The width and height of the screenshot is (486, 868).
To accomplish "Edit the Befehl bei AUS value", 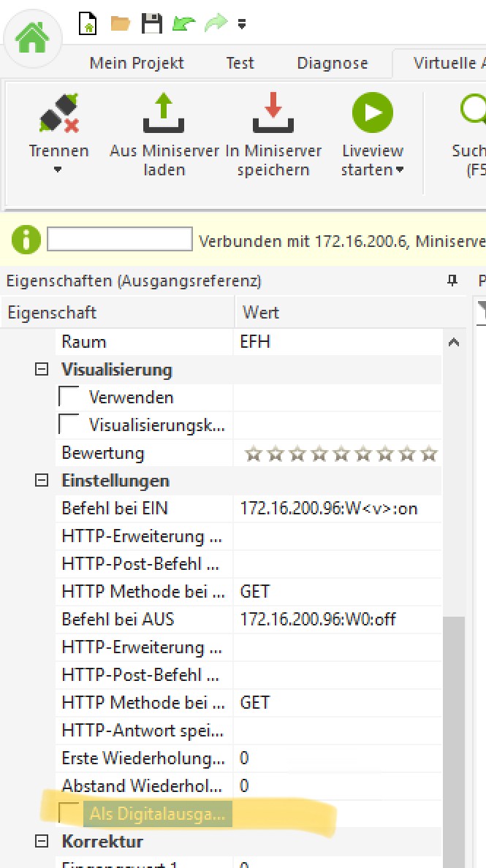I will tap(338, 619).
